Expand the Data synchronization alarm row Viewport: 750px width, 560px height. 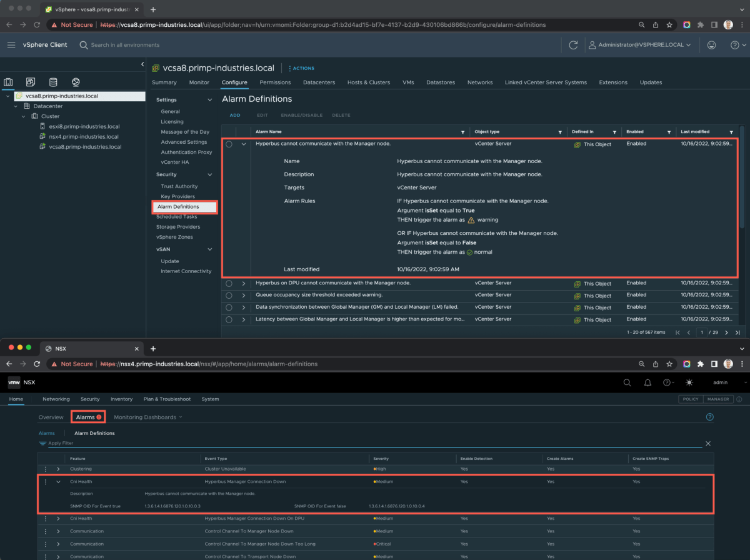(x=244, y=307)
